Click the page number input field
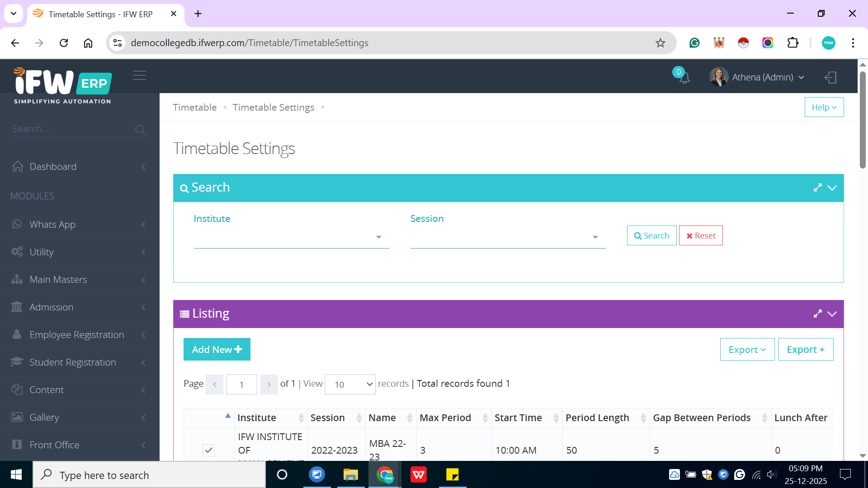The height and width of the screenshot is (488, 868). tap(241, 384)
